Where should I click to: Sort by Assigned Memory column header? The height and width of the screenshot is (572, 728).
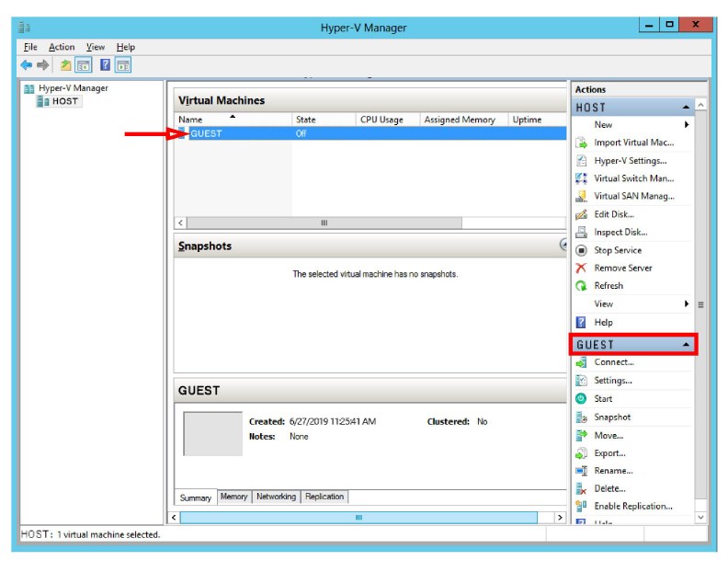463,120
